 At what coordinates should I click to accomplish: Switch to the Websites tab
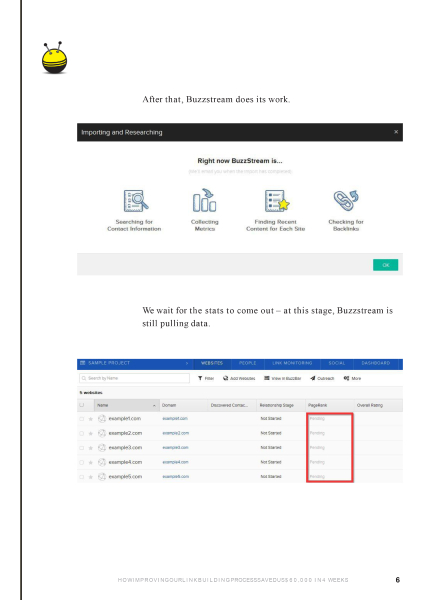pos(212,363)
